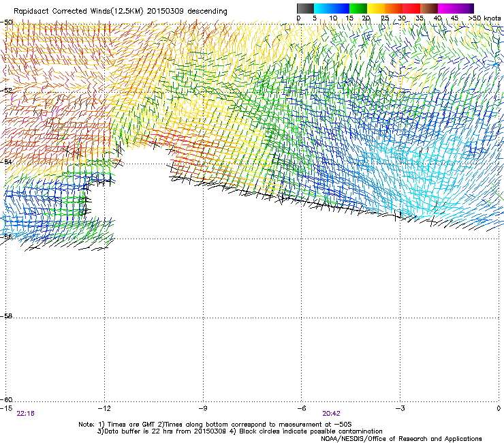Click the '-12' longitude axis label
Screen dimensions: 504x443
[x=104, y=408]
